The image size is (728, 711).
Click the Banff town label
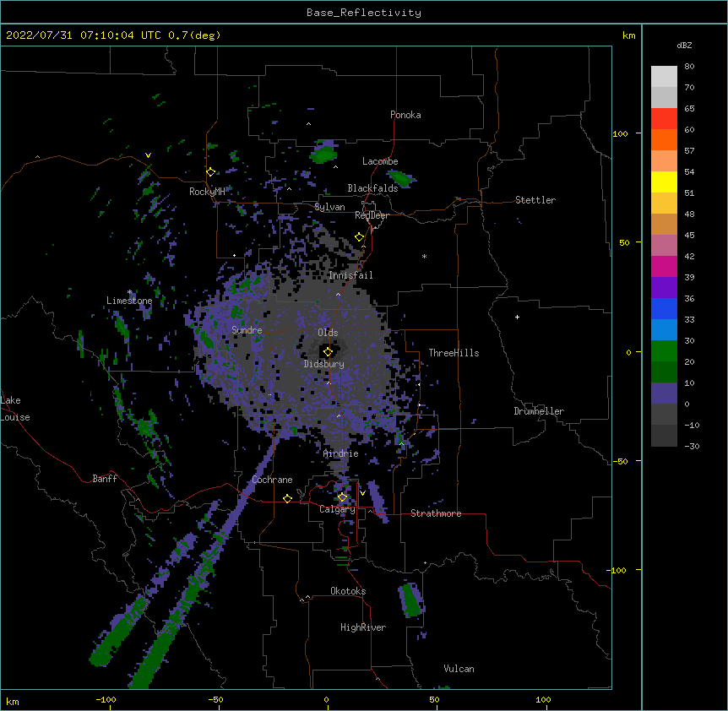tap(105, 479)
